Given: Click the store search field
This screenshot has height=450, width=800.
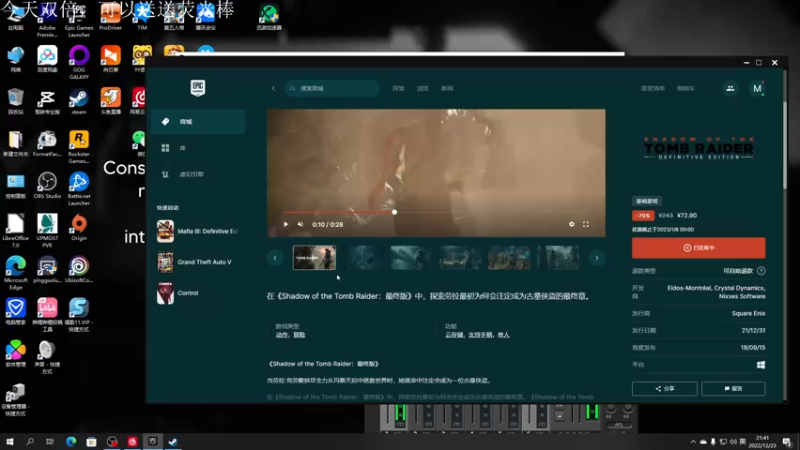Looking at the screenshot, I should [x=332, y=88].
